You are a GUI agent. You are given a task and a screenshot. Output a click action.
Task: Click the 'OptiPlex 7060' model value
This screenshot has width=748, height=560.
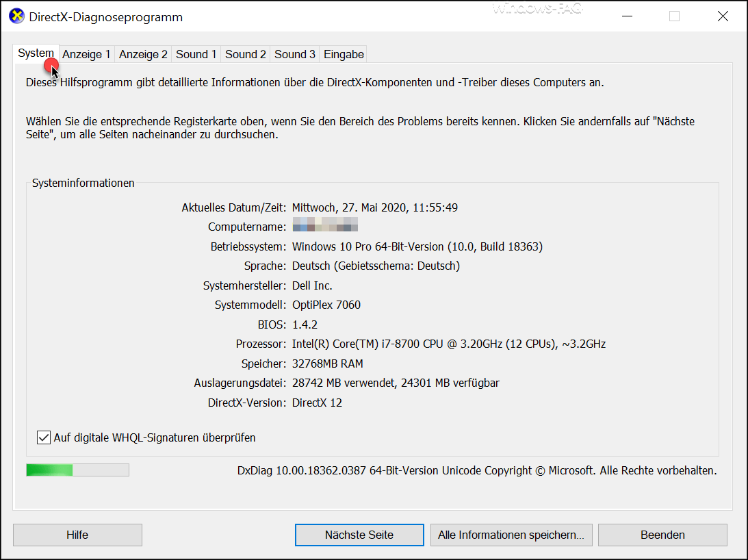[326, 305]
